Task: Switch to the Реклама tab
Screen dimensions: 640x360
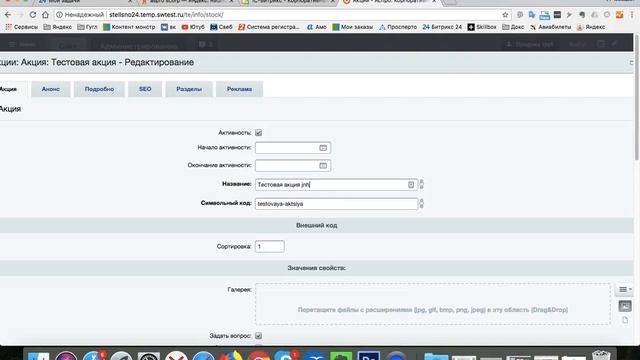Action: point(239,89)
